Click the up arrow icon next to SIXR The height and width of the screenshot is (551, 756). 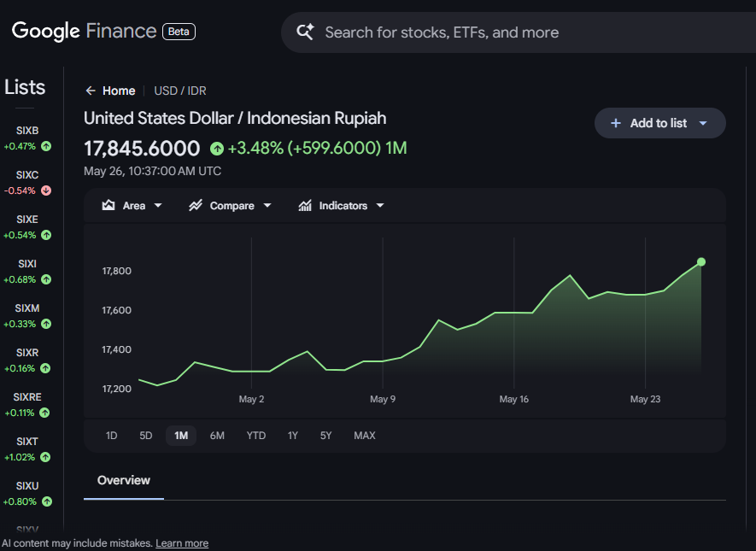coord(45,368)
